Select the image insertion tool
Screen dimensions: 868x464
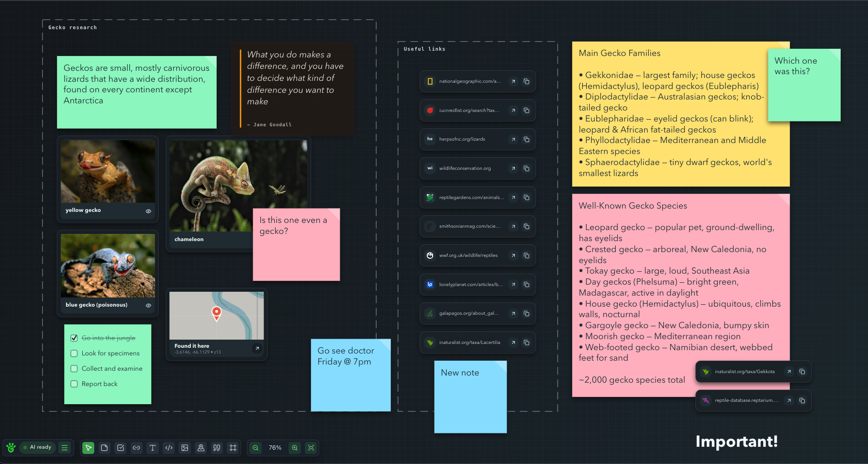[185, 448]
